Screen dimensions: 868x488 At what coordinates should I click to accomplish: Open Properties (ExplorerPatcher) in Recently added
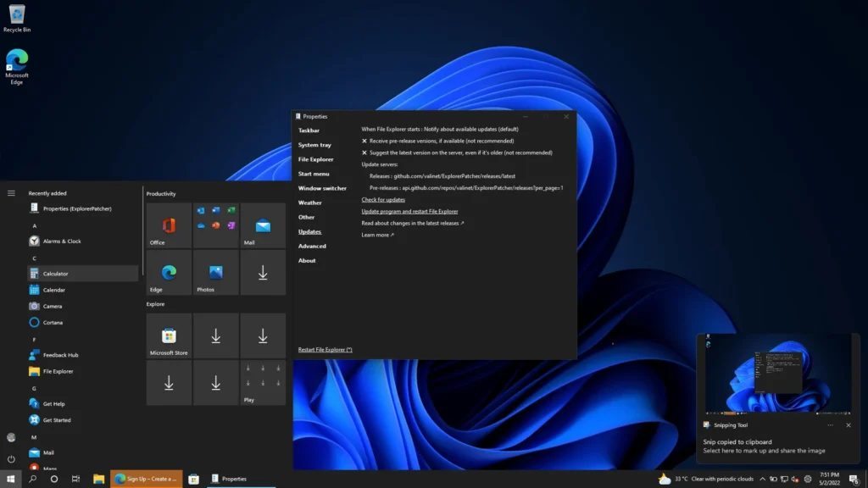pos(83,208)
